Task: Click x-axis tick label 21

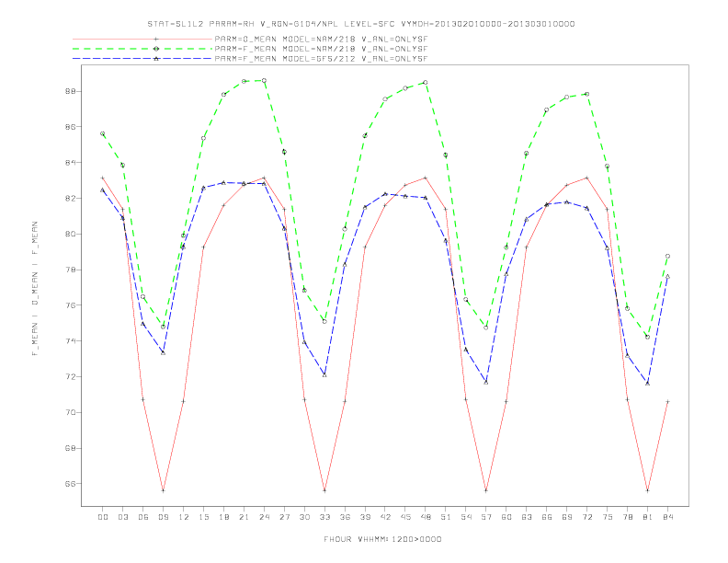Action: (x=245, y=517)
